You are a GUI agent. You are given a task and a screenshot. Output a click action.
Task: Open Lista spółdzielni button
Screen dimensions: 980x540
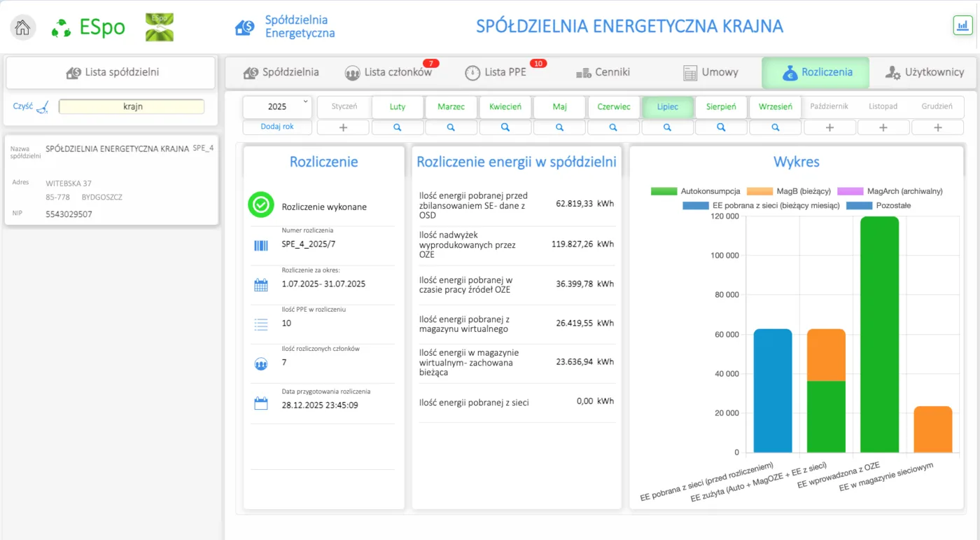click(x=111, y=72)
